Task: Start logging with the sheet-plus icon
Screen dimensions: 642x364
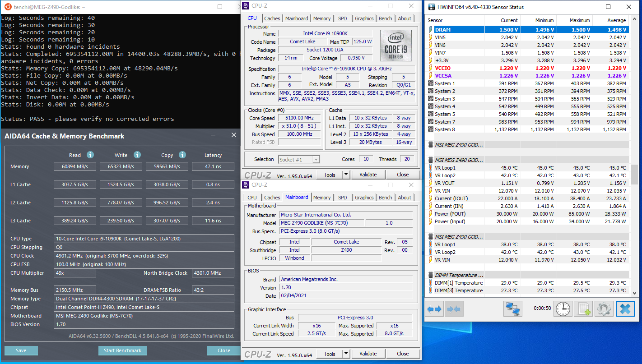Action: 582,309
